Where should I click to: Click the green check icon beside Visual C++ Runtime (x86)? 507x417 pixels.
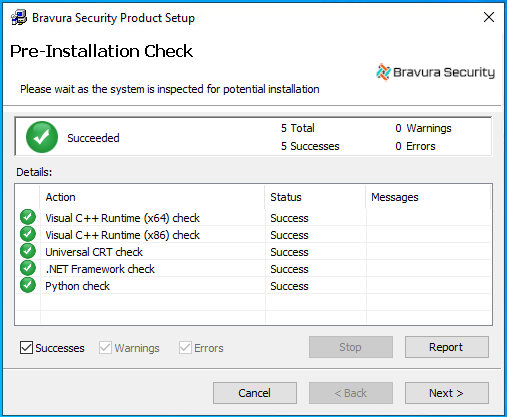click(28, 234)
